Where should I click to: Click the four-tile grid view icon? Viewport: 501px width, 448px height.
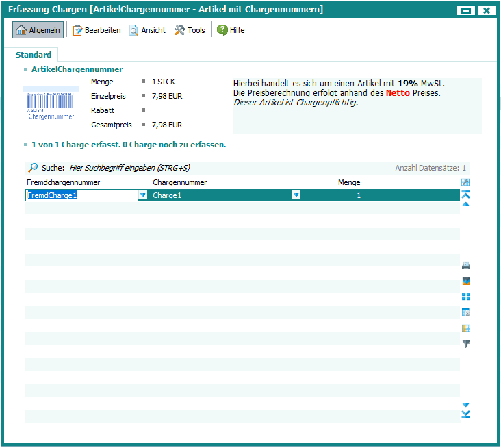pyautogui.click(x=466, y=297)
